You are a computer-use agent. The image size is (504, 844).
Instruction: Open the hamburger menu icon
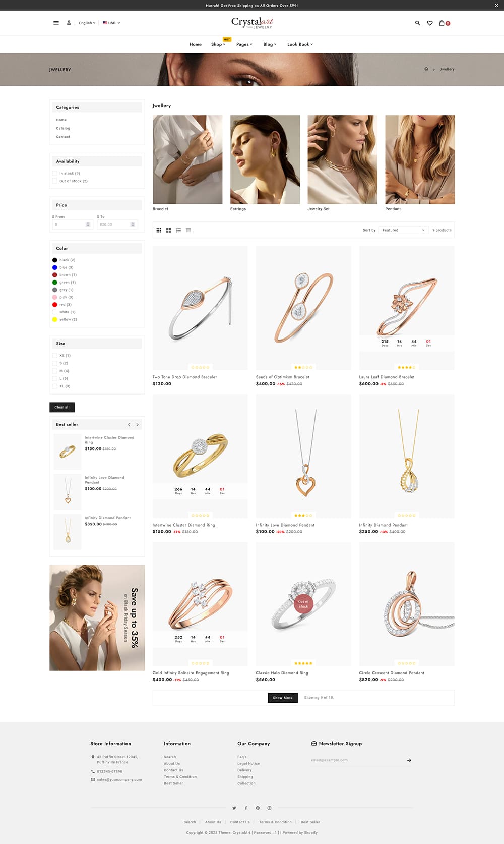pos(56,23)
